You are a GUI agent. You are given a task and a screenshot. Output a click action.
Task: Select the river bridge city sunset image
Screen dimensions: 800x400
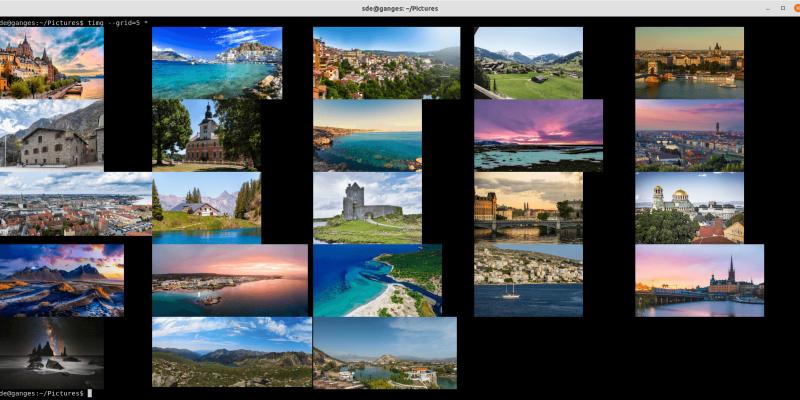528,208
